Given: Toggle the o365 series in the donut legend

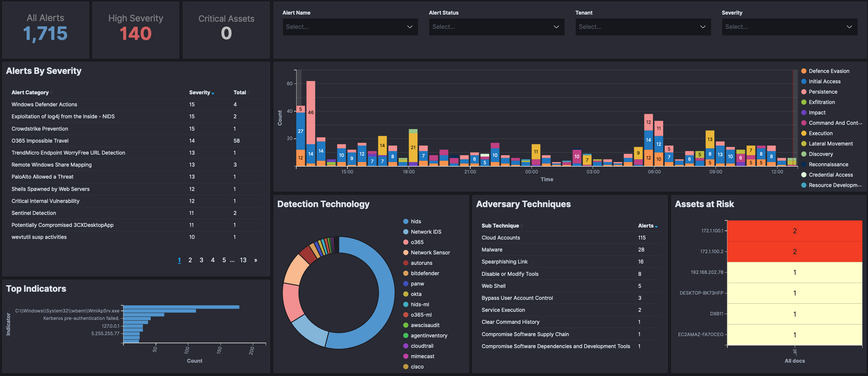Looking at the screenshot, I should click(x=417, y=242).
